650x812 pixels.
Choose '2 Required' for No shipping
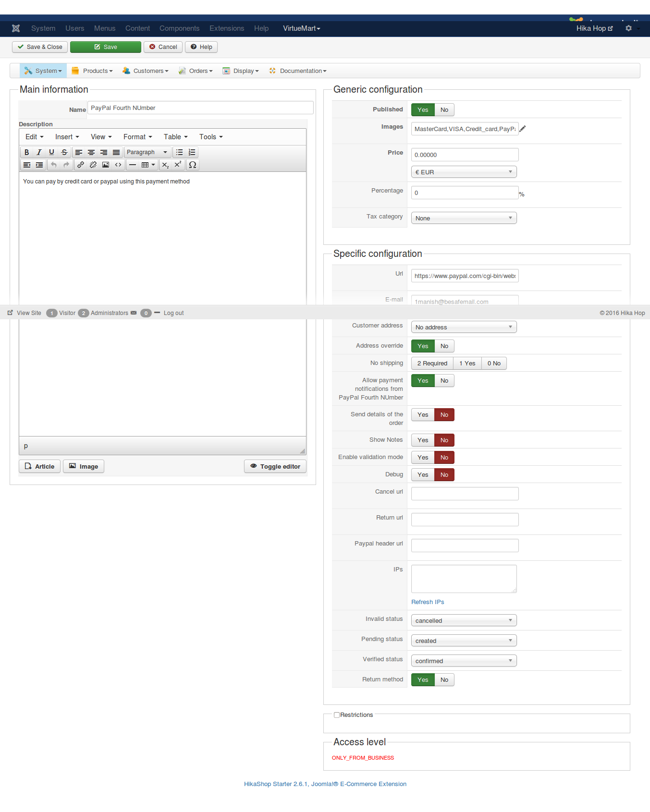click(x=432, y=364)
